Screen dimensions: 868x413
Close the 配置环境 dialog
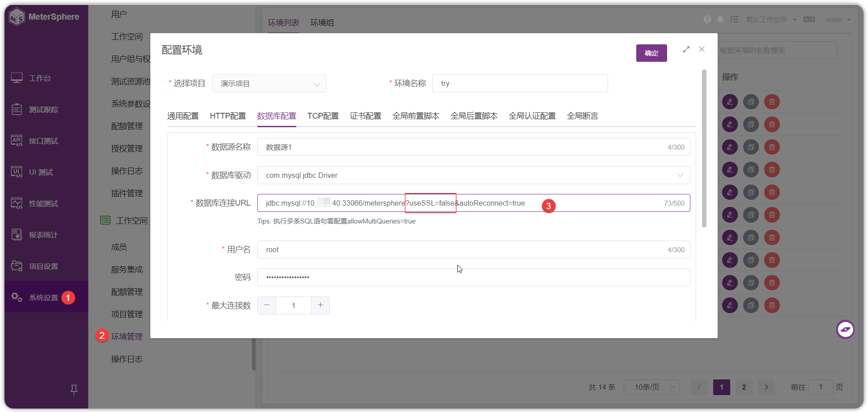click(x=702, y=49)
